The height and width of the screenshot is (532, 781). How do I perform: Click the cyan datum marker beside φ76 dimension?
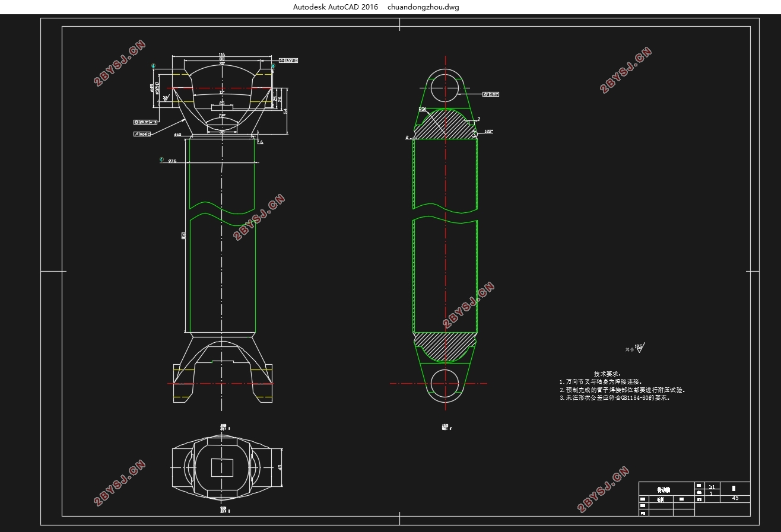(x=161, y=160)
